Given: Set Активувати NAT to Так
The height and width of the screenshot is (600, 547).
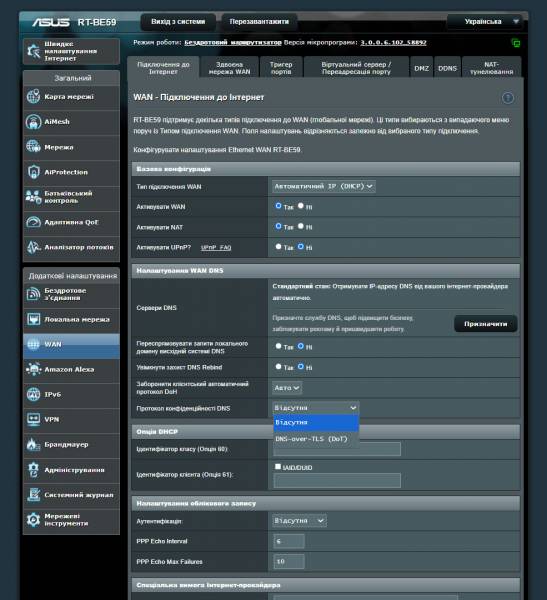Looking at the screenshot, I should [278, 226].
